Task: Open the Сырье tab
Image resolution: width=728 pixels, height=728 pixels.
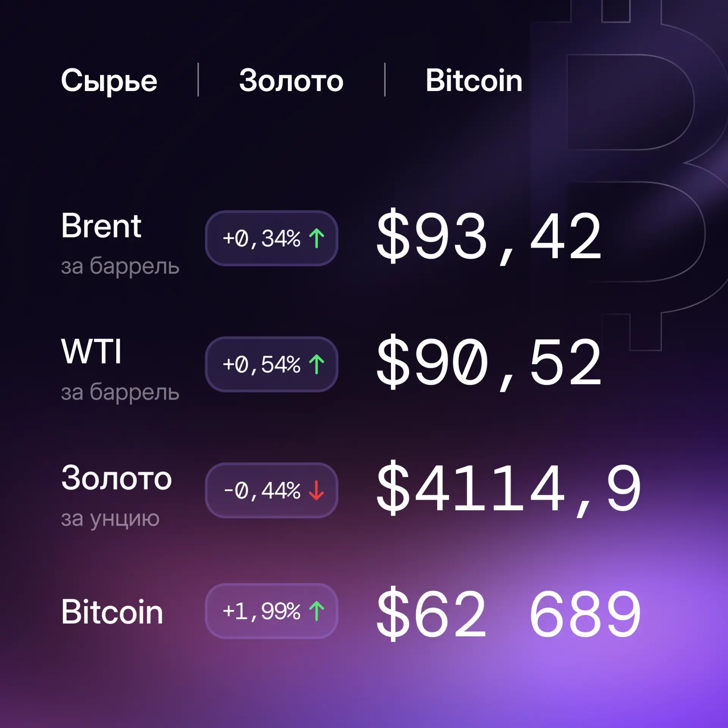Action: pyautogui.click(x=109, y=81)
